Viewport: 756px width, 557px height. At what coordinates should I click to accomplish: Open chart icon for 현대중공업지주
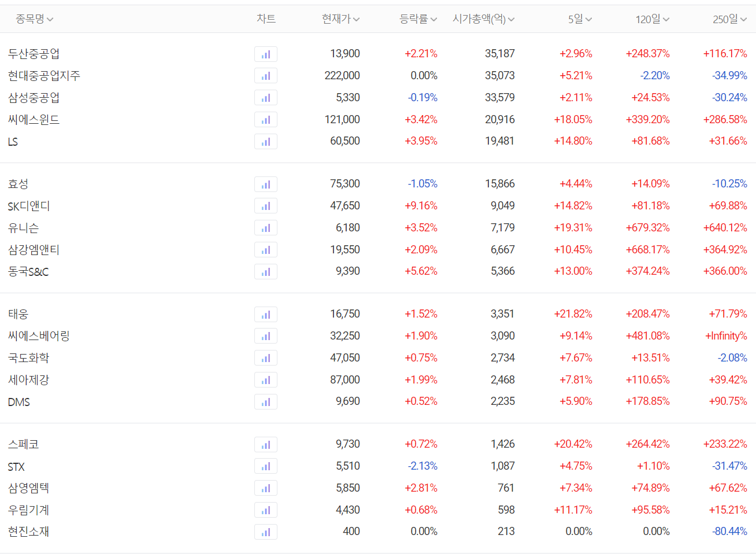click(266, 76)
